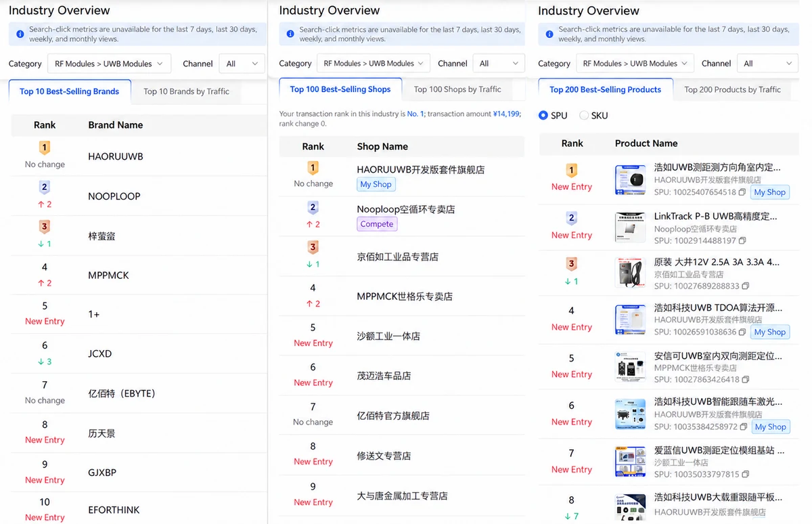The image size is (812, 524).
Task: Click brand name MPPMCK
Action: pos(108,276)
